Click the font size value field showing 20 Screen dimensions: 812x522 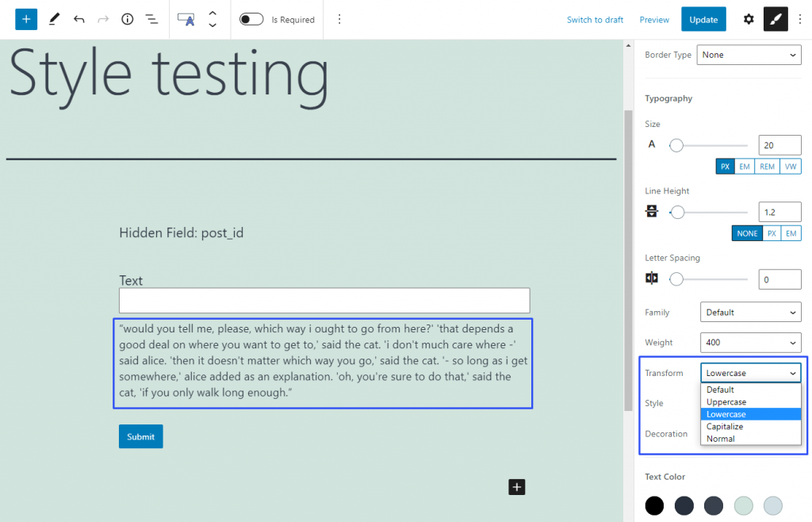coord(779,145)
